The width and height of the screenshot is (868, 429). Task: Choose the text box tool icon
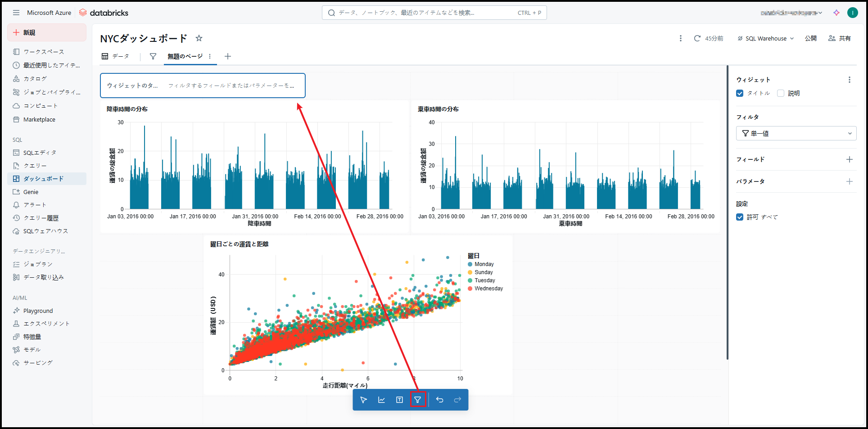coord(399,400)
